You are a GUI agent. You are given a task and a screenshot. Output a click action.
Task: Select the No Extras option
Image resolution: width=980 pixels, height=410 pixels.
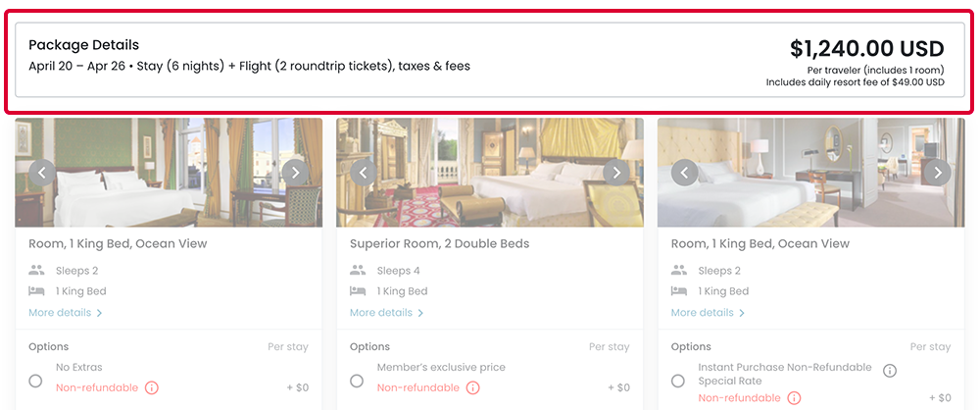[35, 381]
